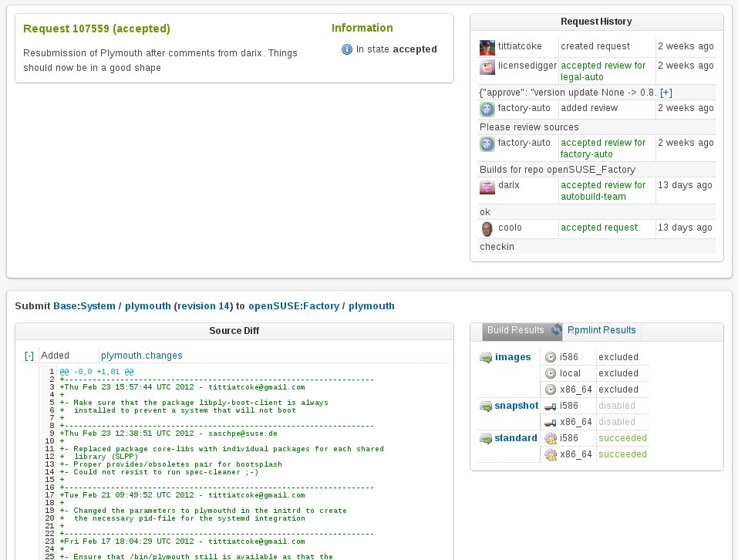738x560 pixels.
Task: Open the revision 14 link
Action: tap(203, 306)
